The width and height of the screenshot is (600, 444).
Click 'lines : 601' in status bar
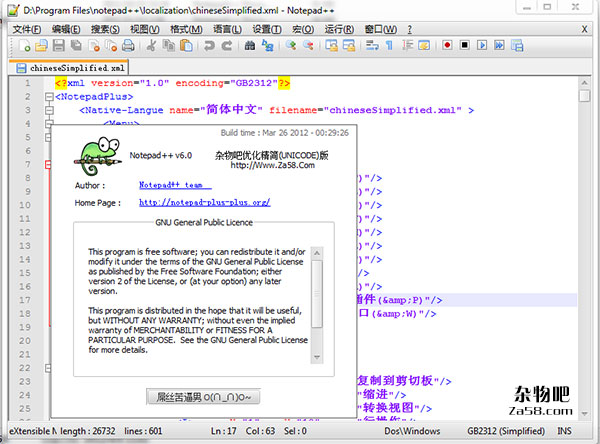(x=143, y=431)
